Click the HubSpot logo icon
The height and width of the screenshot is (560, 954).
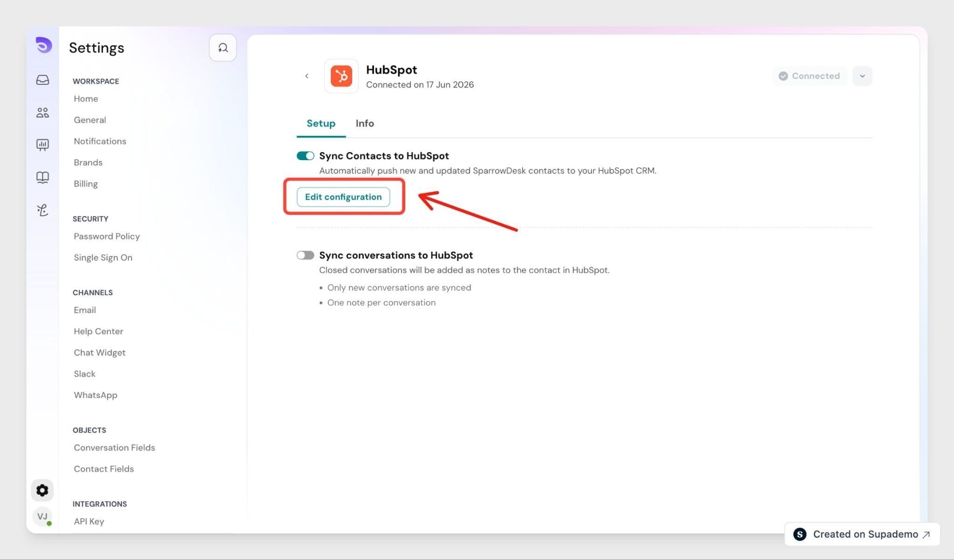click(x=341, y=76)
